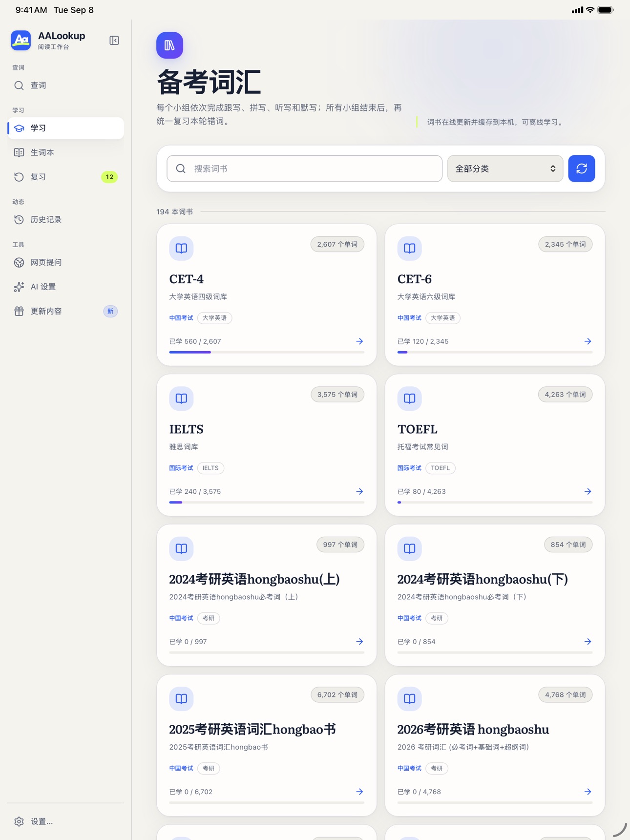Open the 全部分类 category dropdown
This screenshot has width=630, height=840.
(505, 168)
